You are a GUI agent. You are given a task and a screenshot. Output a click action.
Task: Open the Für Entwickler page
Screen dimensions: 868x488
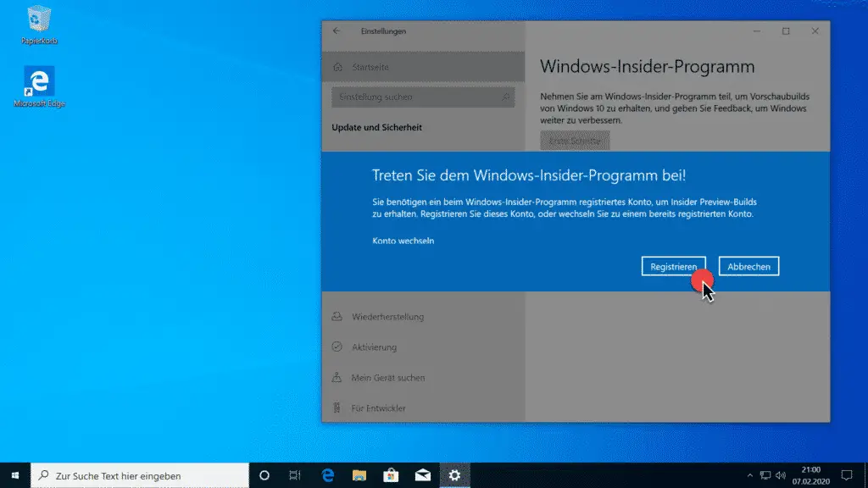[x=423, y=408]
